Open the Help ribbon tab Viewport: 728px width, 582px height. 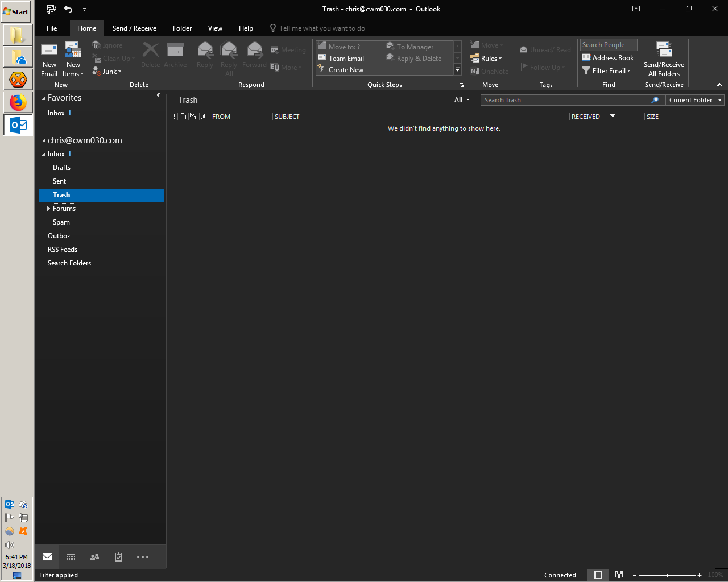point(246,28)
